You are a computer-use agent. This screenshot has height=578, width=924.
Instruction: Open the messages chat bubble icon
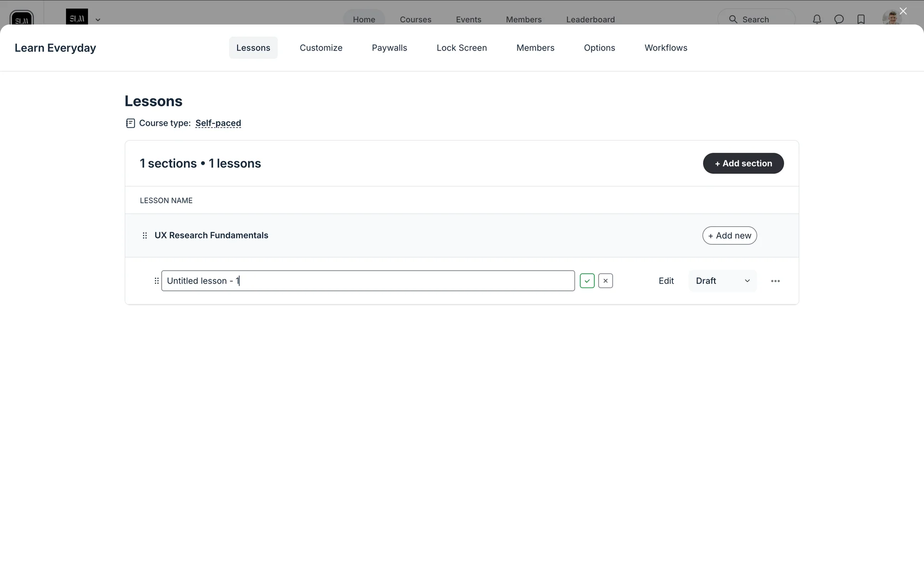[839, 19]
